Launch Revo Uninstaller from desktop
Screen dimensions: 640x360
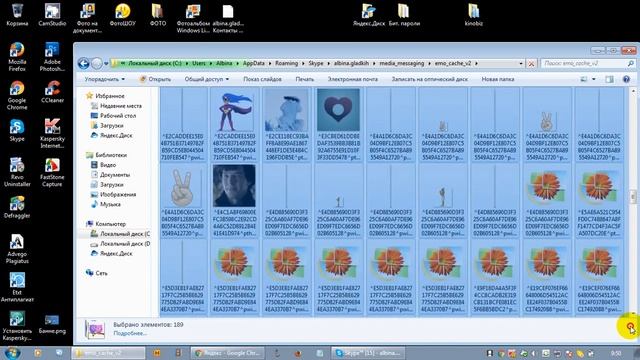point(17,172)
